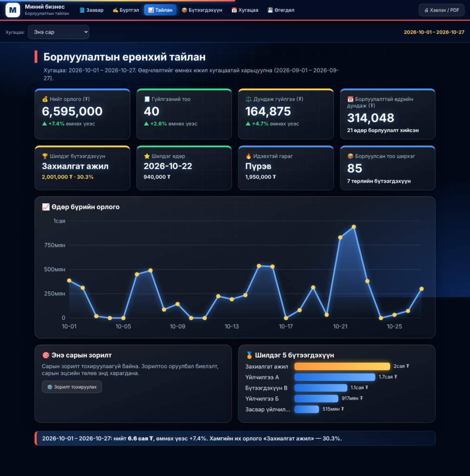Click the target icon beside Энэ сарын зорилт
The width and height of the screenshot is (470, 476).
click(46, 355)
